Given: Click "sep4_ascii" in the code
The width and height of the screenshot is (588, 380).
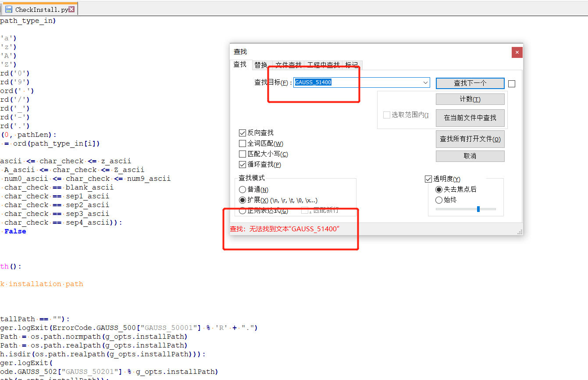Looking at the screenshot, I should 88,222.
